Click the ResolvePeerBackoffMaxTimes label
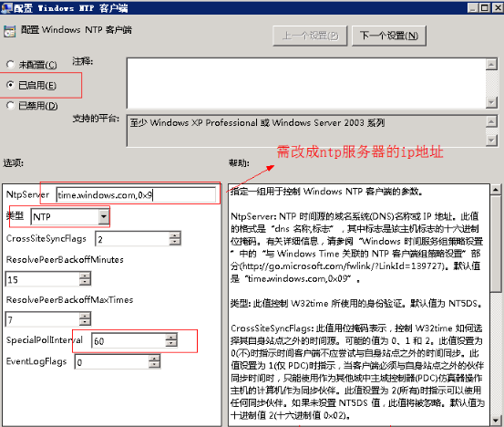This screenshot has width=504, height=427. pyautogui.click(x=69, y=299)
